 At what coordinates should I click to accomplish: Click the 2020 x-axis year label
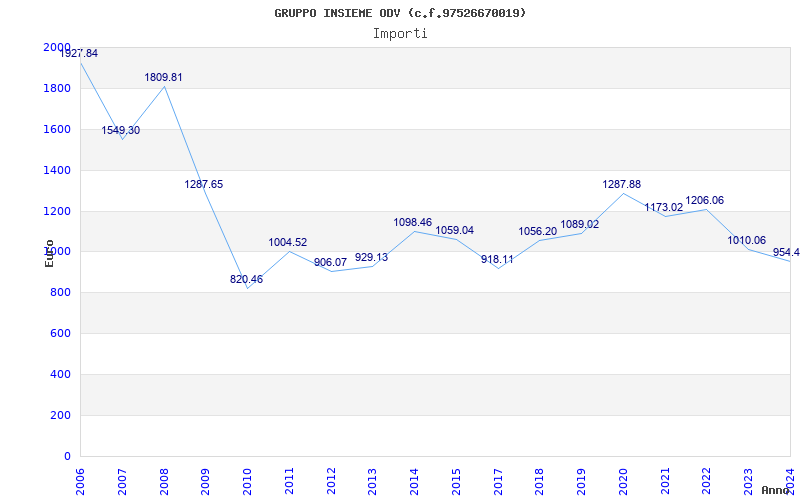[x=623, y=482]
